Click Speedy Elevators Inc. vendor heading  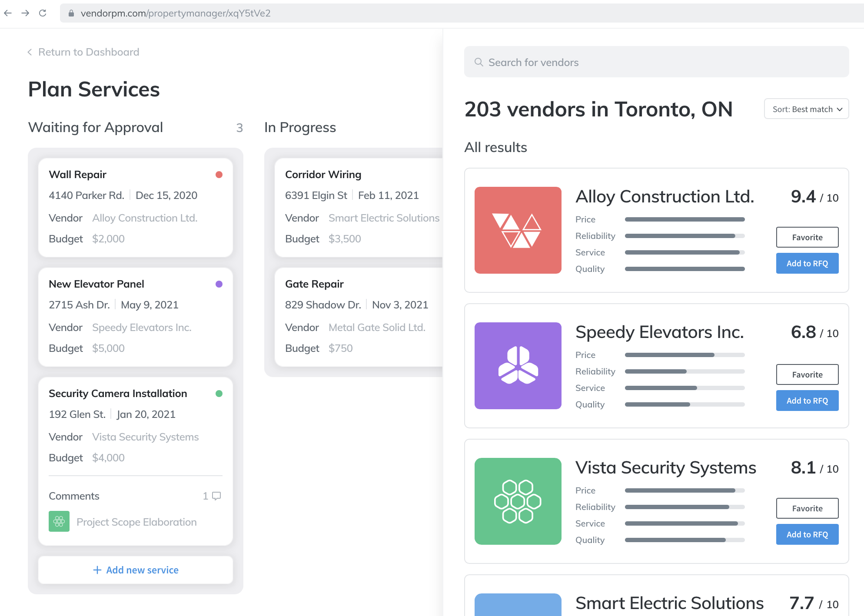click(660, 332)
